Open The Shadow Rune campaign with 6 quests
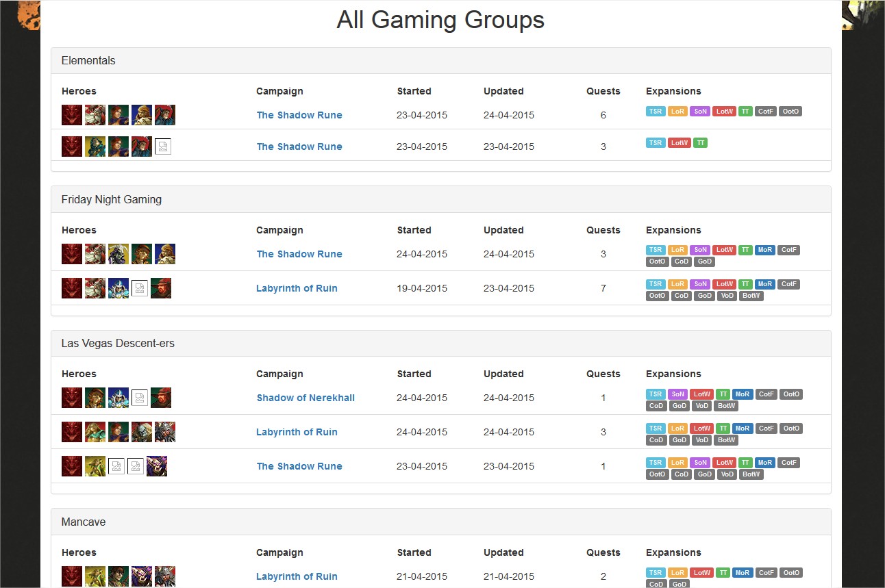This screenshot has width=885, height=588. point(299,115)
